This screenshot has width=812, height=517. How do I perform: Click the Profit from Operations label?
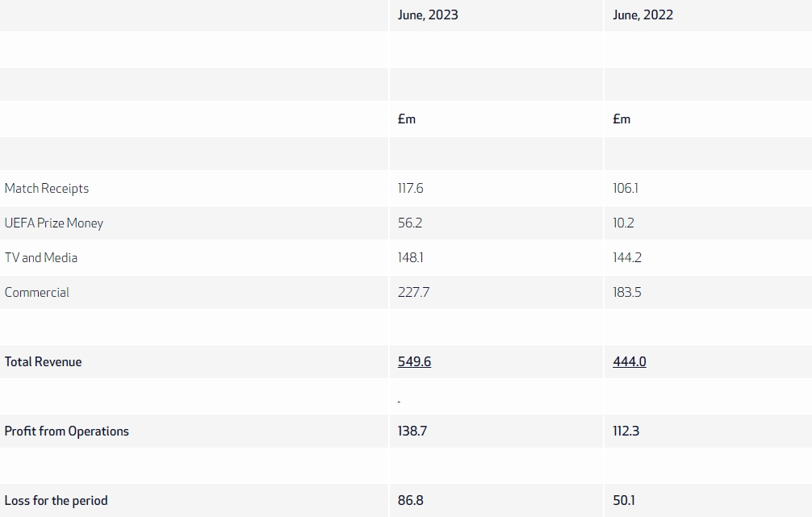pyautogui.click(x=67, y=431)
